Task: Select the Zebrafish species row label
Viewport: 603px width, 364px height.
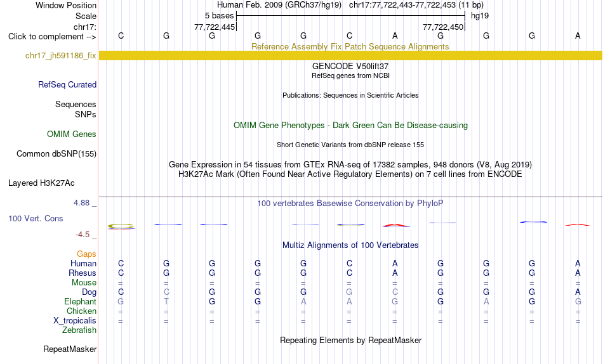Action: click(79, 330)
